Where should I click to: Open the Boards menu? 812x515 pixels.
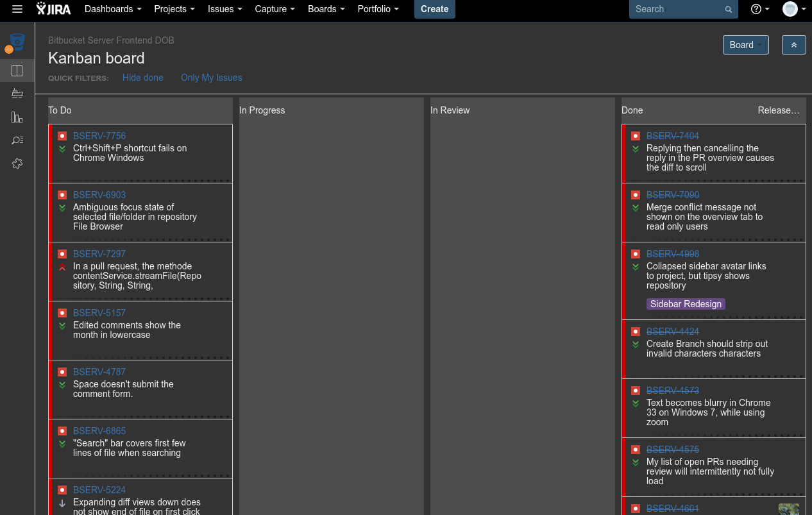325,9
